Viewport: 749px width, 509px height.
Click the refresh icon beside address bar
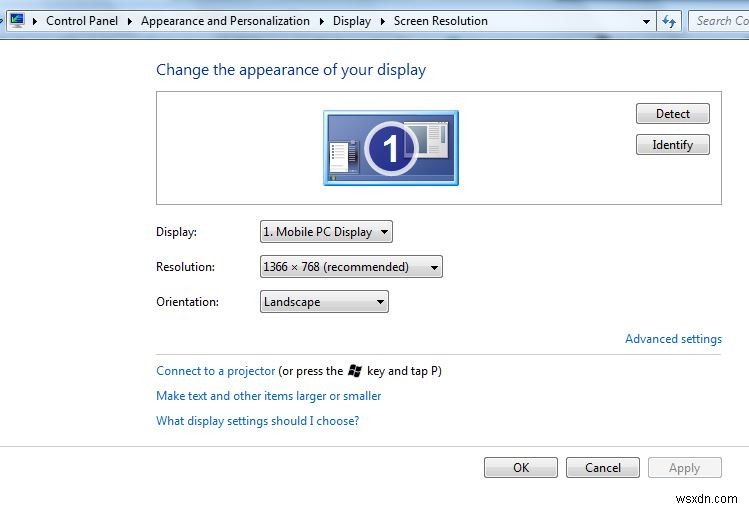[x=669, y=21]
